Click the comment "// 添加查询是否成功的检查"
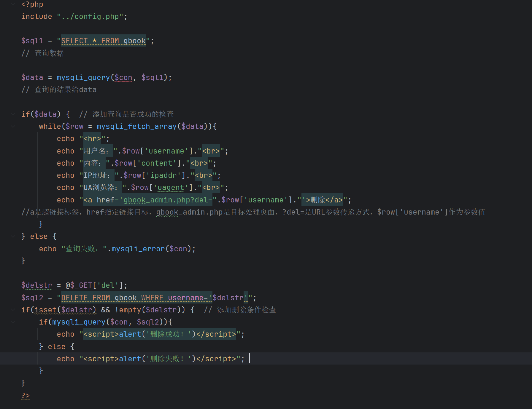This screenshot has width=532, height=409. (x=126, y=114)
